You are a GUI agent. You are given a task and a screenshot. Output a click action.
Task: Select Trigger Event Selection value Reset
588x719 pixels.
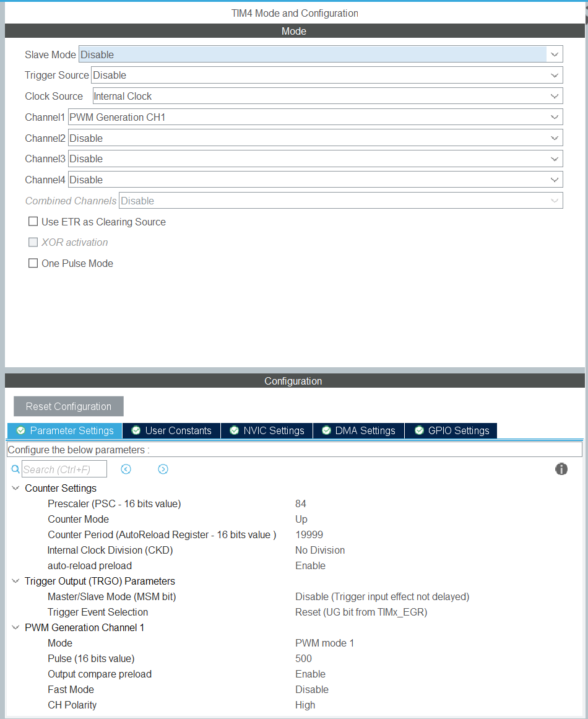coord(361,612)
